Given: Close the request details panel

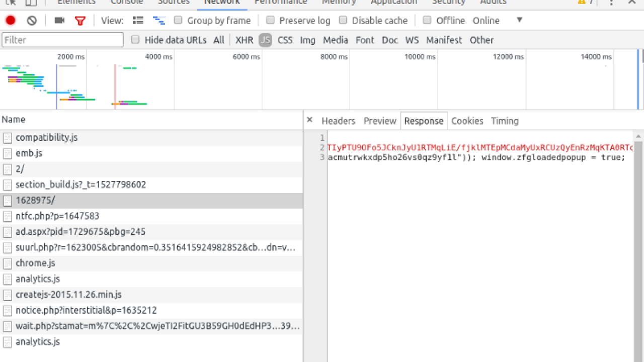Looking at the screenshot, I should tap(310, 120).
